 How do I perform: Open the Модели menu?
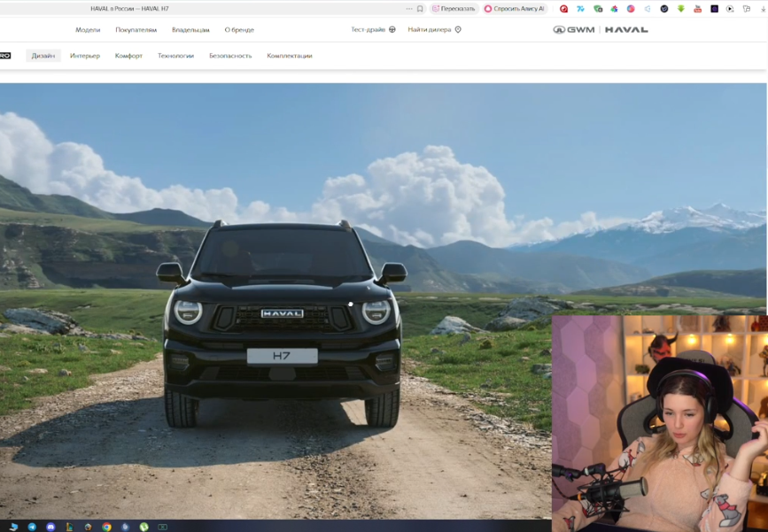click(x=88, y=30)
